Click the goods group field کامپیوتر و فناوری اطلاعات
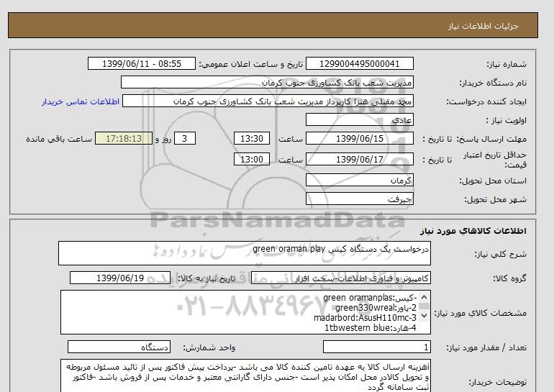 [340, 278]
